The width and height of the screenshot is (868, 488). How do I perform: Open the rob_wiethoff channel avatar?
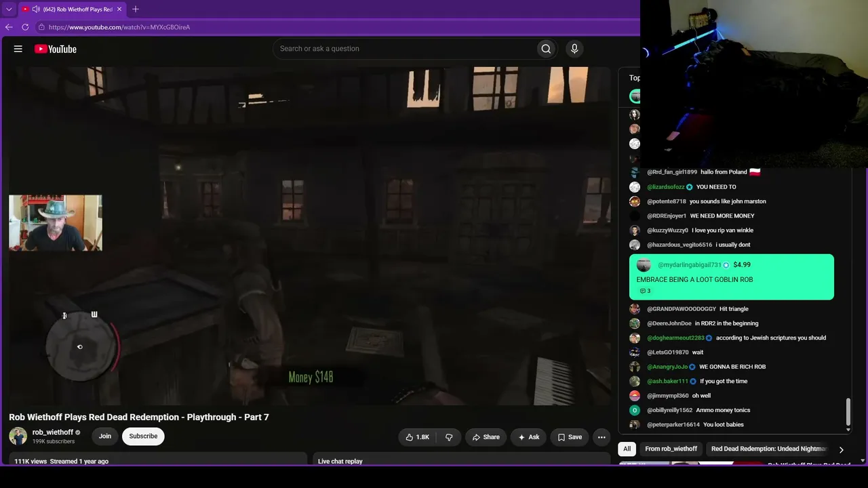18,436
